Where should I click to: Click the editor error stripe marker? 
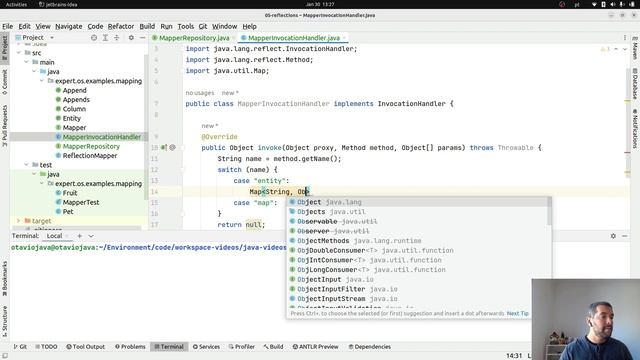pos(627,153)
